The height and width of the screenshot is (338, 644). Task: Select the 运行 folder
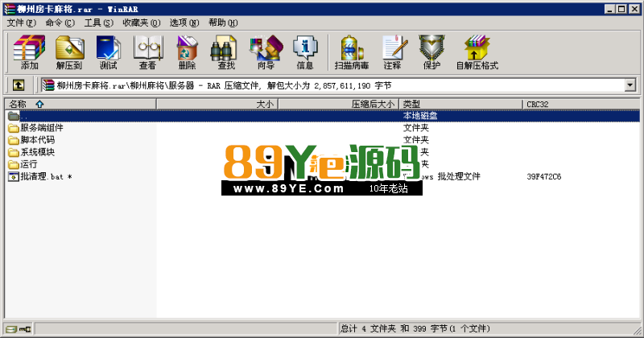[23, 164]
